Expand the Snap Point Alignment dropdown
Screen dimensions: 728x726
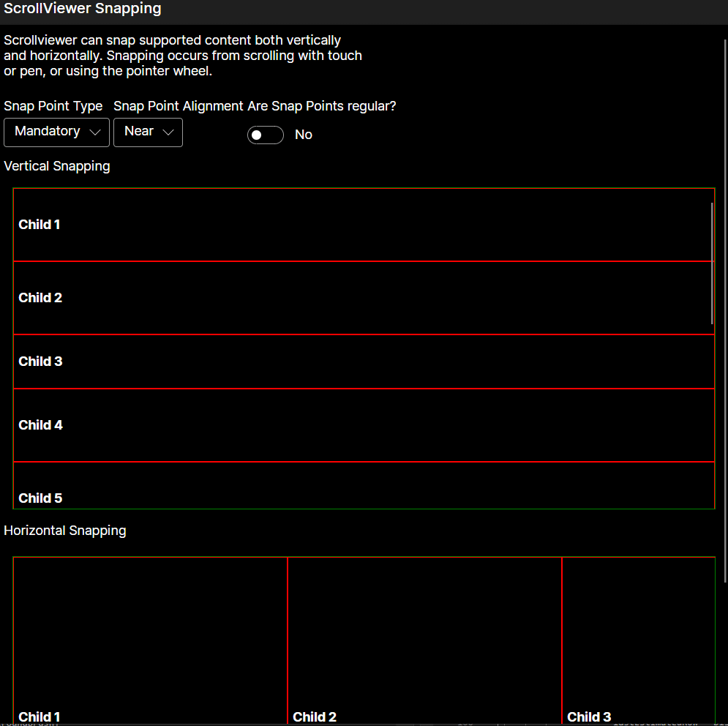[148, 132]
